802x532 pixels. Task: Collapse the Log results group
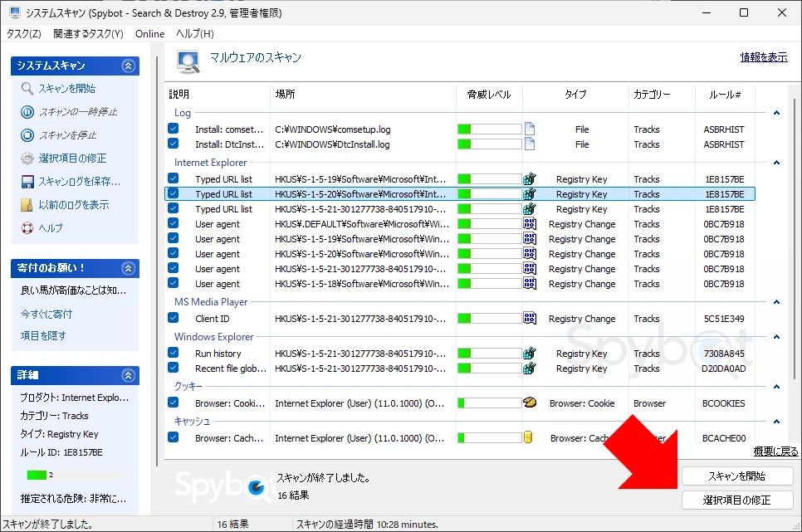pyautogui.click(x=776, y=113)
